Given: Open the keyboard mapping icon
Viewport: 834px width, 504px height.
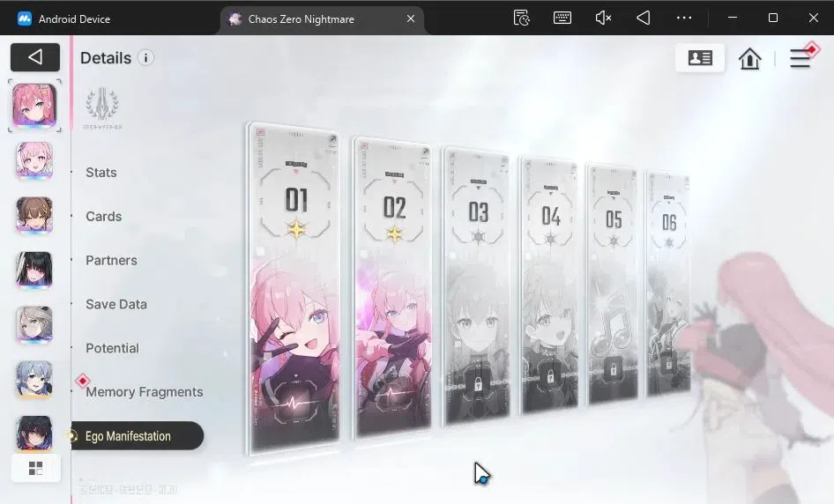Looking at the screenshot, I should (x=562, y=19).
